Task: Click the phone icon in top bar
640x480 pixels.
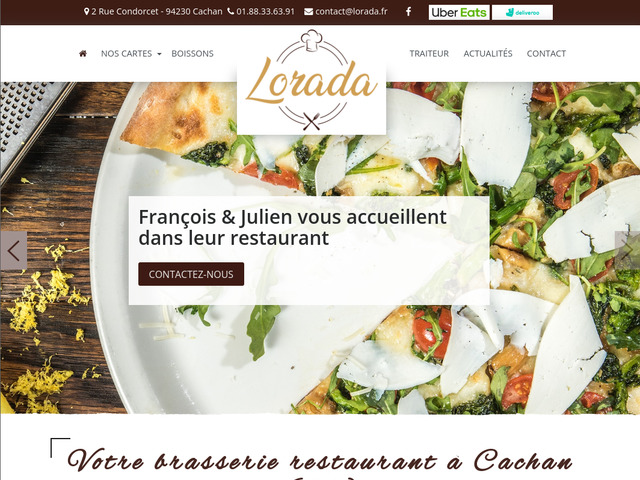Action: tap(231, 11)
